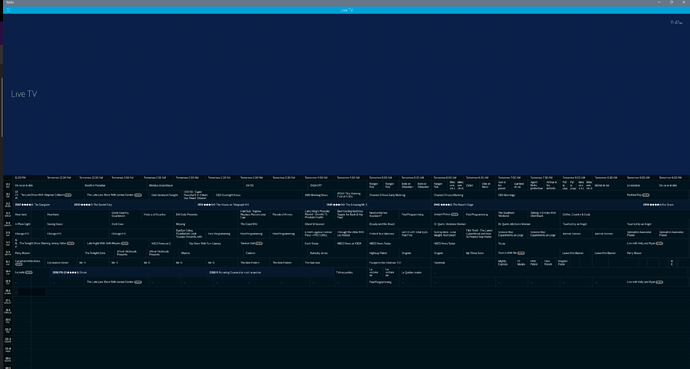Select the channel icon beside the Tonight Show row
Image resolution: width=690 pixels, height=369 pixels.
coord(8,244)
